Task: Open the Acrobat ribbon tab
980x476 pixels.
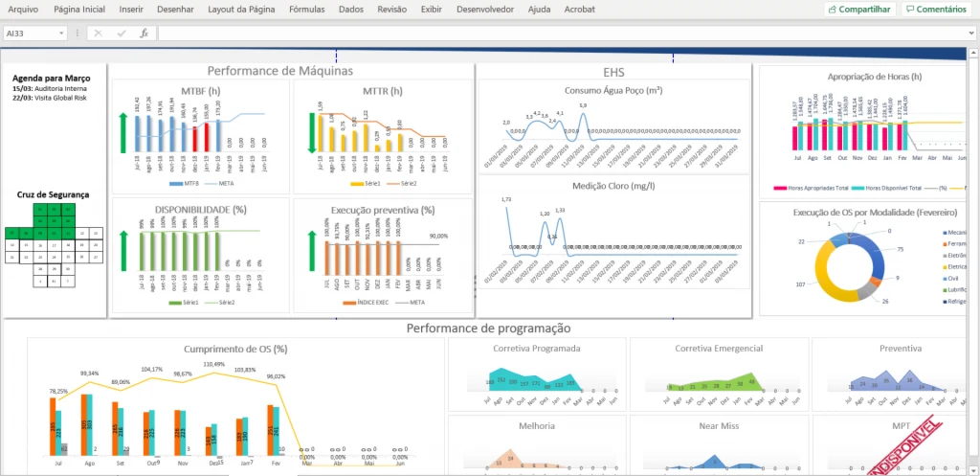Action: [579, 10]
